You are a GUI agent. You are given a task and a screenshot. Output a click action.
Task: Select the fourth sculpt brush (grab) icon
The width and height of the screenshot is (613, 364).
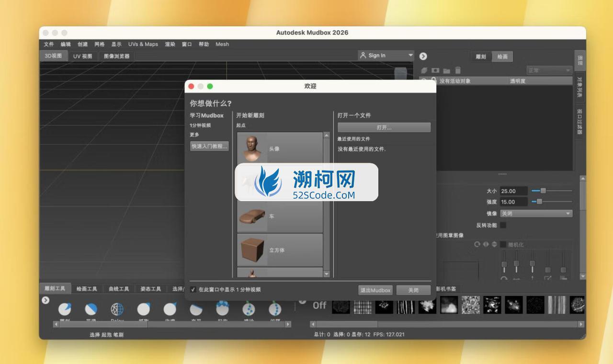point(144,309)
